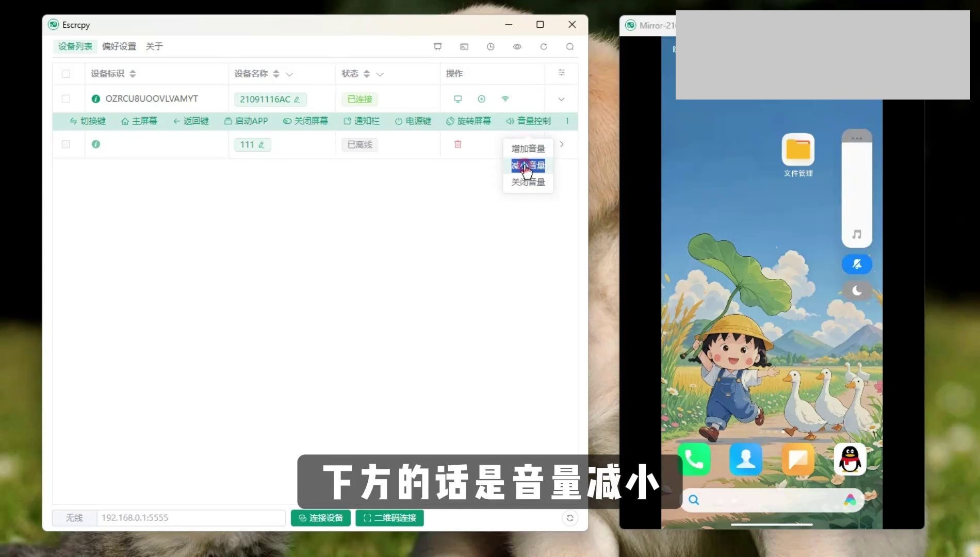This screenshot has width=980, height=557.
Task: Select 关闭音量 in volume menu
Action: 528,182
